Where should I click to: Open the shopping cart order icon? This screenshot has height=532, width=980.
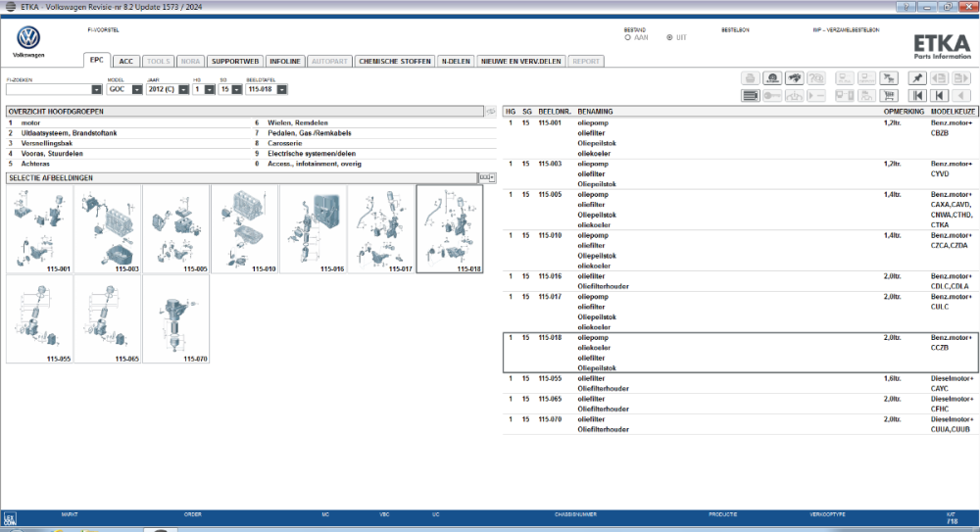point(889,96)
